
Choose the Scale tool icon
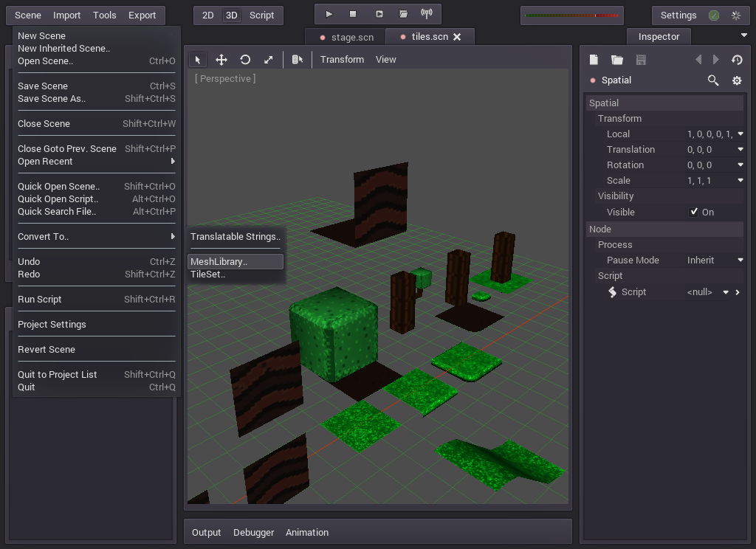pyautogui.click(x=269, y=60)
